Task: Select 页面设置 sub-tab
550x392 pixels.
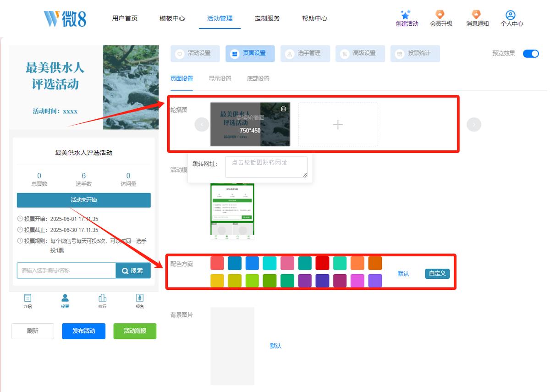Action: 181,78
